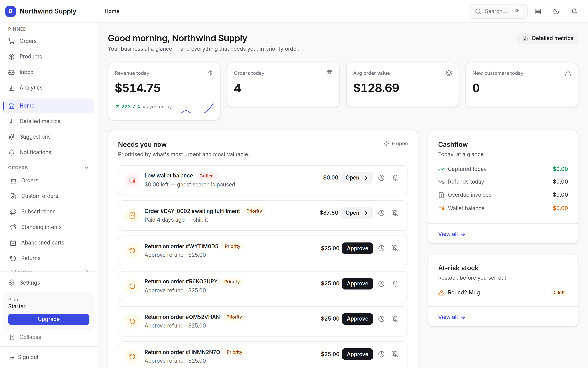The height and width of the screenshot is (368, 588).
Task: Open Notifications sidebar item
Action: (49, 152)
